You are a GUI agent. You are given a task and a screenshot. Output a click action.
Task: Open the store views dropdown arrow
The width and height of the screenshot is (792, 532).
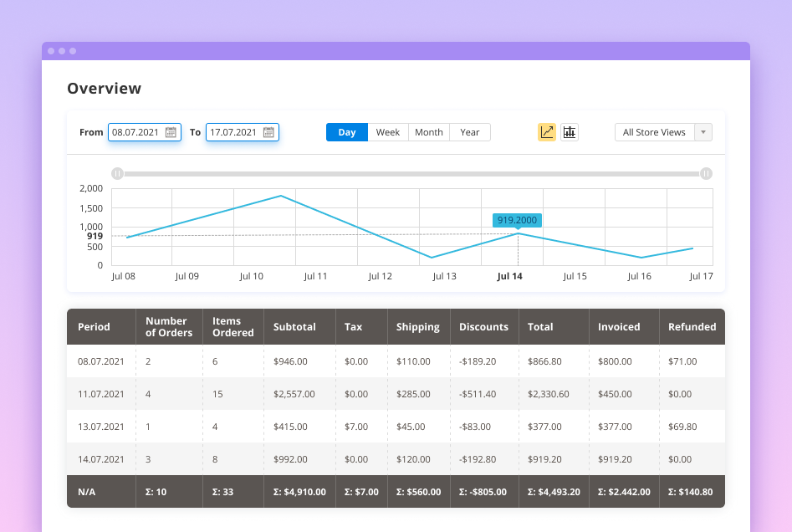click(703, 131)
